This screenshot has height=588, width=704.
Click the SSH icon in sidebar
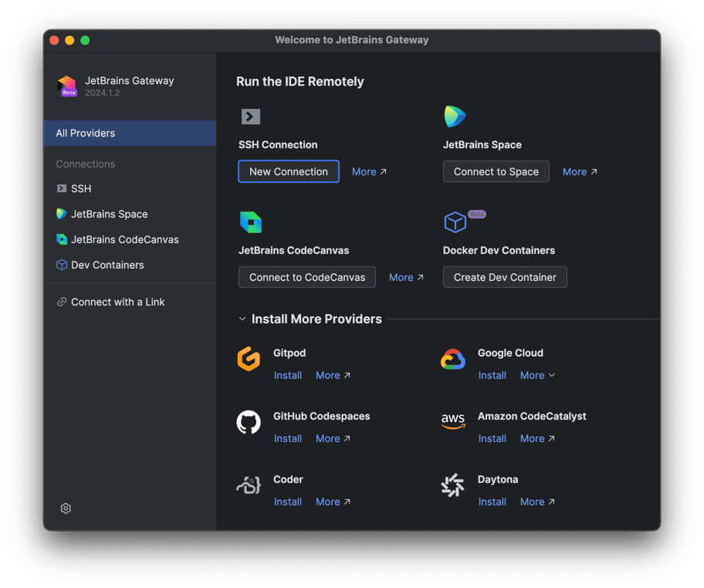point(62,188)
